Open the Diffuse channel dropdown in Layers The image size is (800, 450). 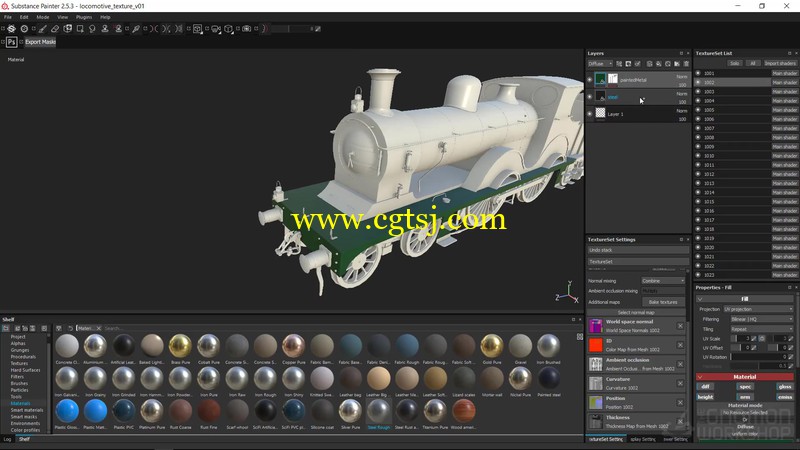[600, 64]
